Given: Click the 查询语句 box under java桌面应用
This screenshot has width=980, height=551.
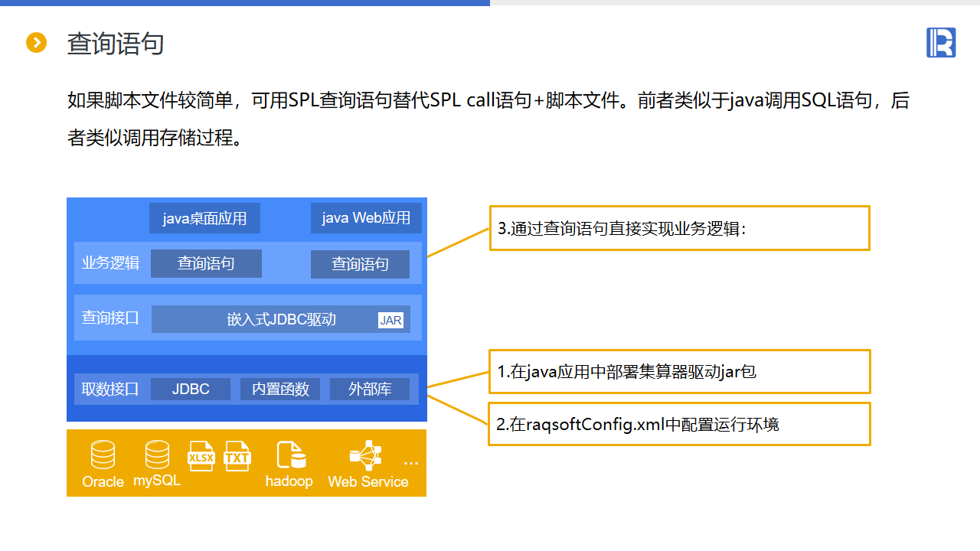Looking at the screenshot, I should pos(206,264).
